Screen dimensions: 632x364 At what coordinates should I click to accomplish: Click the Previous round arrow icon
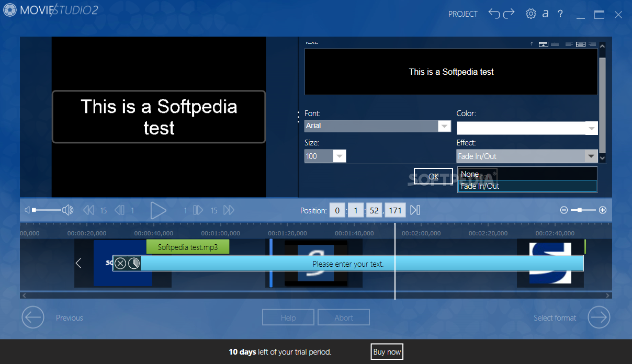click(33, 317)
